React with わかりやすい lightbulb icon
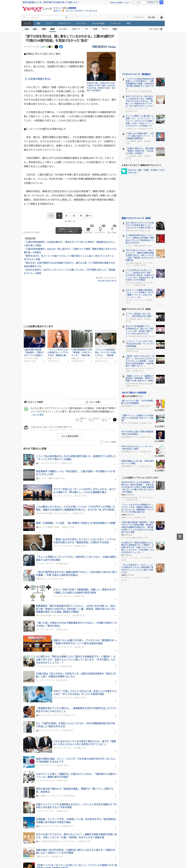 coord(100,229)
